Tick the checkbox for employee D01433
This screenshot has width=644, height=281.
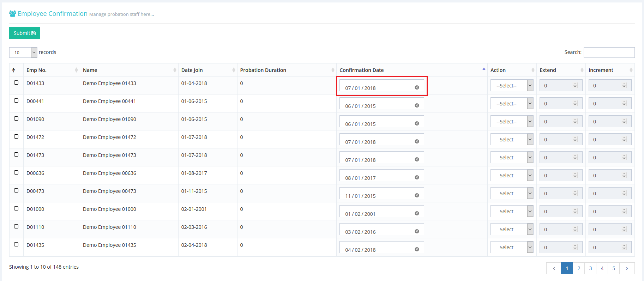[16, 83]
